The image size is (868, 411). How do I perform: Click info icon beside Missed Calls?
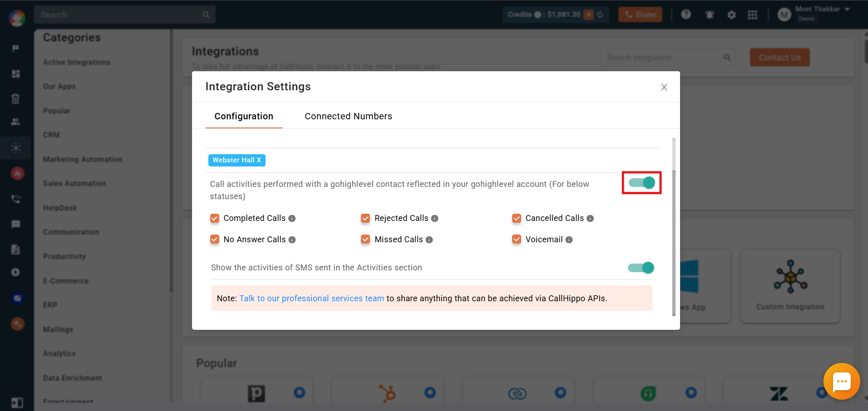coord(429,240)
